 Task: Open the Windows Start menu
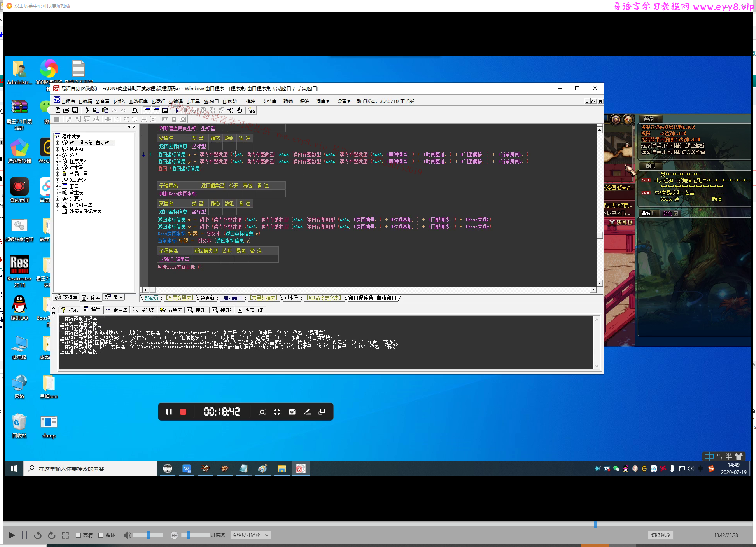click(14, 469)
